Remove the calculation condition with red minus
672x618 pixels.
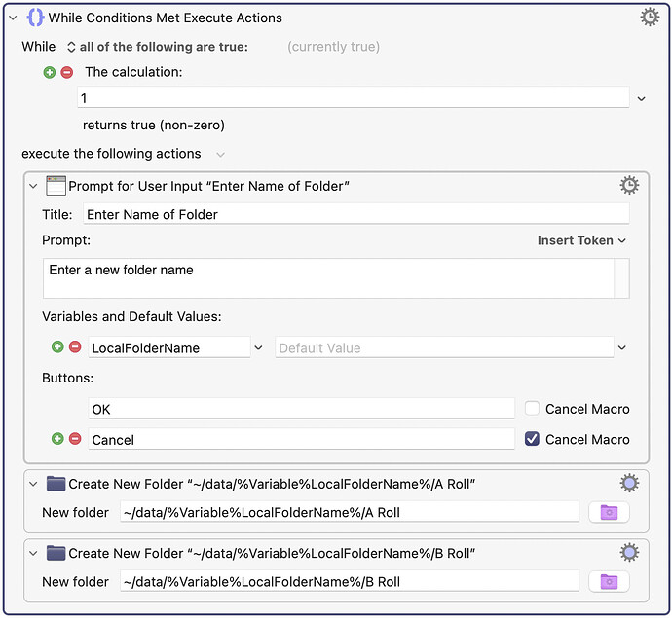point(66,72)
